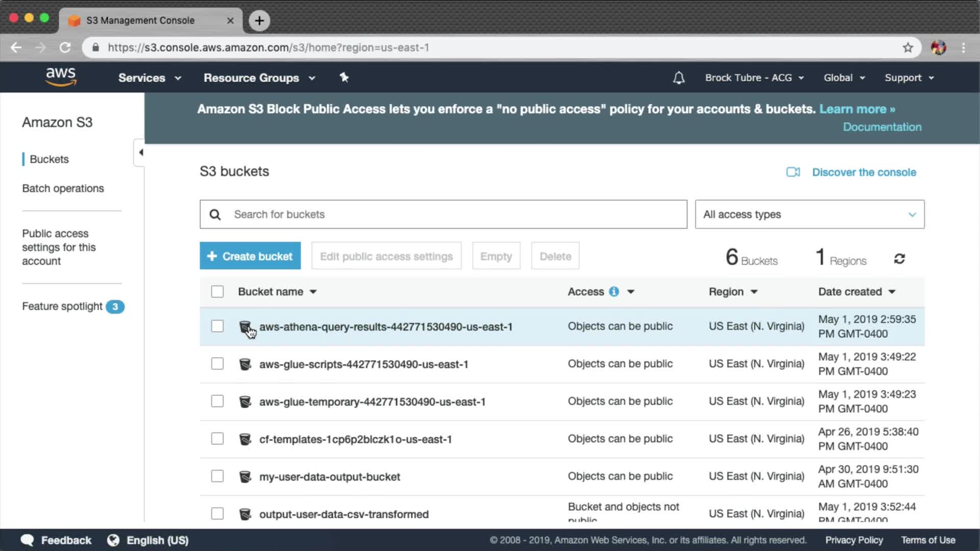This screenshot has height=551, width=980.
Task: Open the All access types dropdown
Action: (x=809, y=214)
